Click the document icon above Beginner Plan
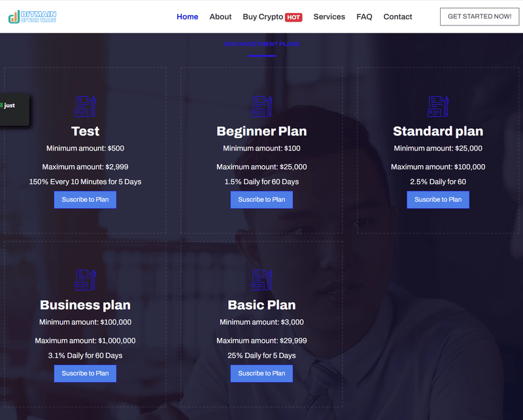This screenshot has height=420, width=523. pyautogui.click(x=261, y=107)
